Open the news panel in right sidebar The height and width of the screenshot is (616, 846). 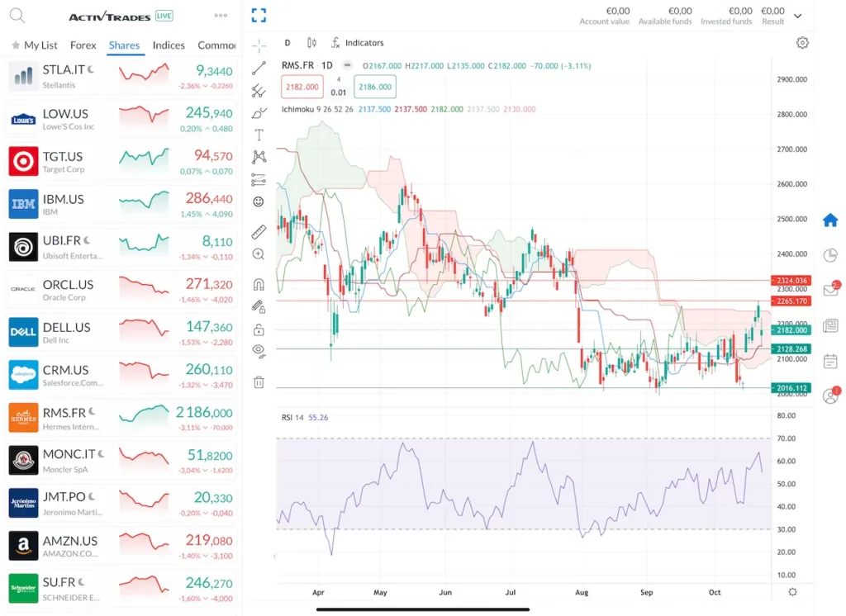(829, 326)
